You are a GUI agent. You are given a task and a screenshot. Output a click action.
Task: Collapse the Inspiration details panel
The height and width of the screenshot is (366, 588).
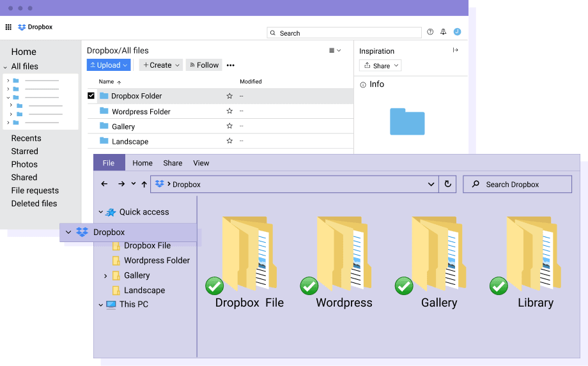click(456, 50)
